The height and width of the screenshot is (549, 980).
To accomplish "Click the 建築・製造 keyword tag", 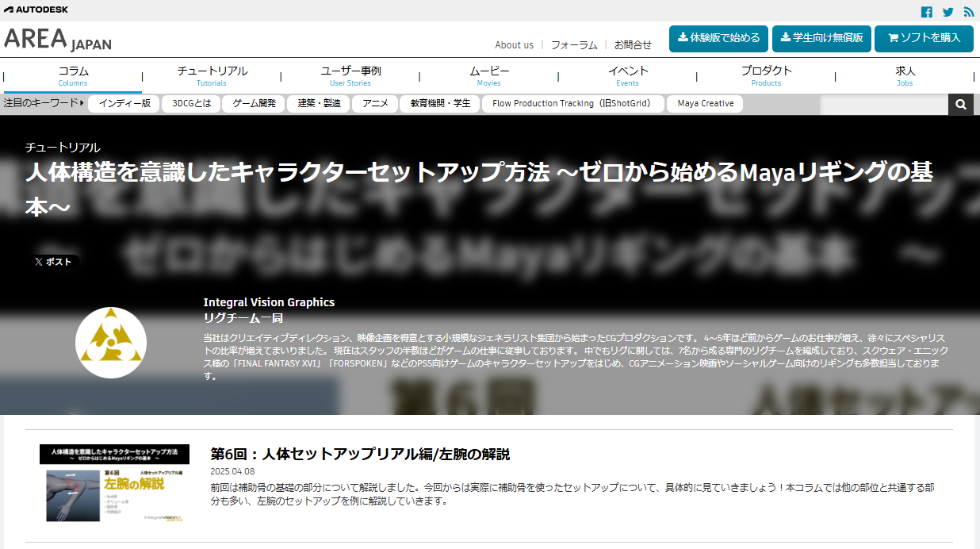I will pos(319,104).
